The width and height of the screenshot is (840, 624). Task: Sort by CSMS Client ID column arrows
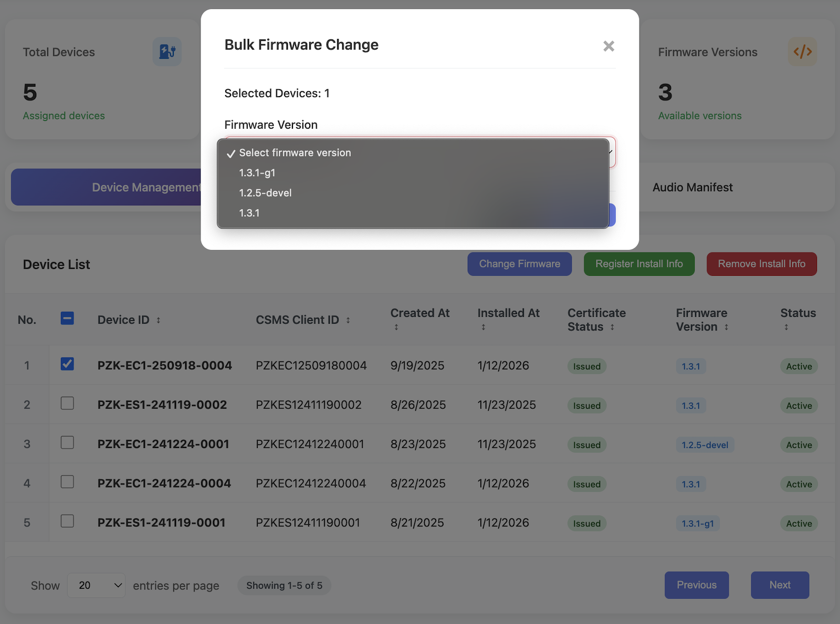[348, 320]
